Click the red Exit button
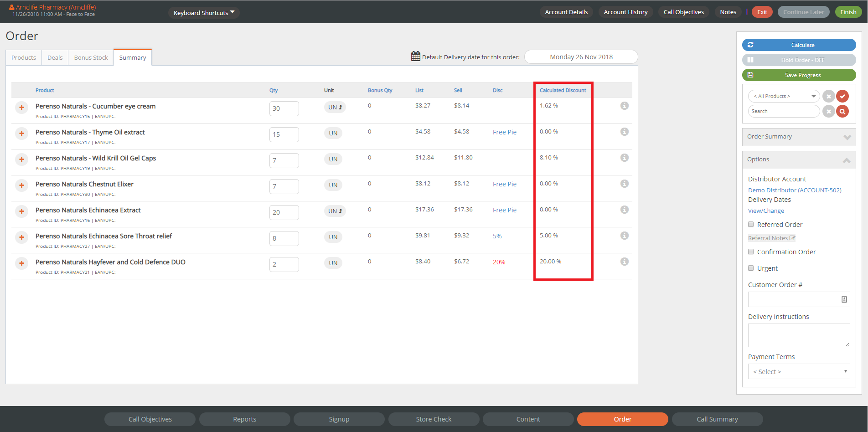This screenshot has width=868, height=432. click(762, 12)
